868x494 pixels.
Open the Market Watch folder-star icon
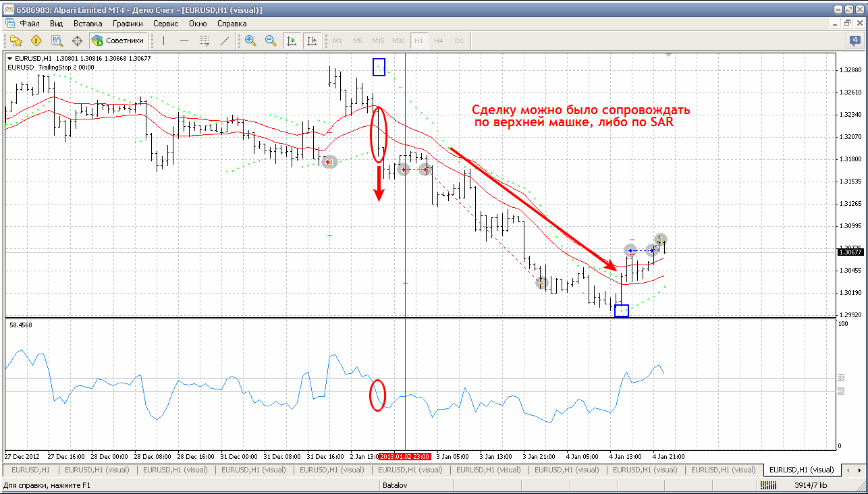click(16, 40)
